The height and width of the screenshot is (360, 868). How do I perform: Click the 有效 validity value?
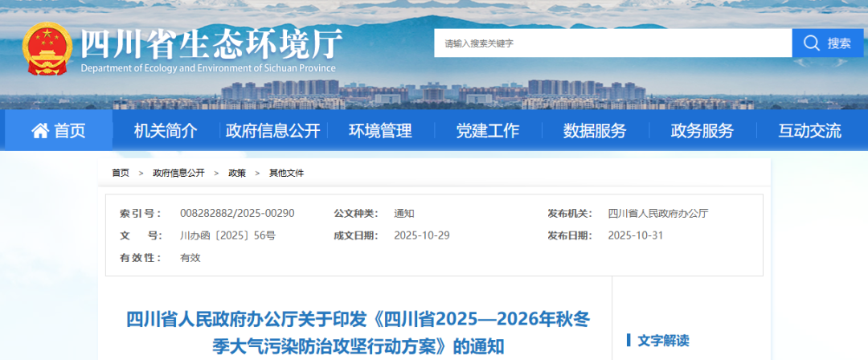(x=190, y=258)
